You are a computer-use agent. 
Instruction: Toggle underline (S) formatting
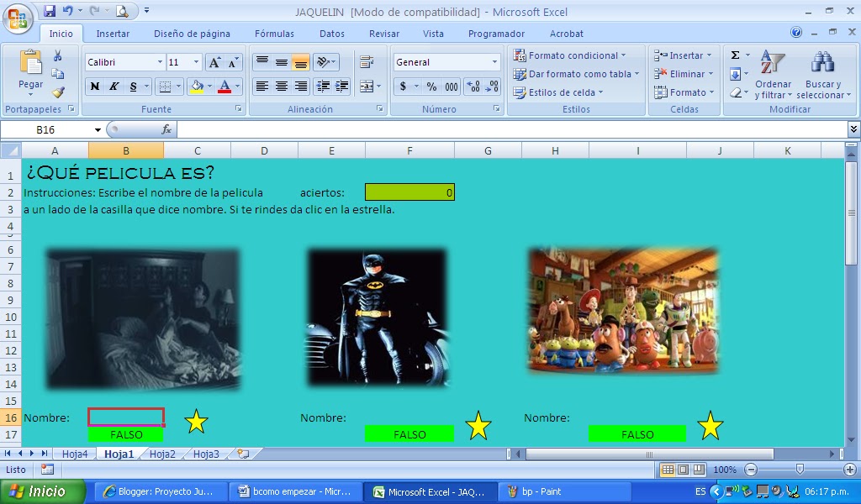tap(133, 86)
